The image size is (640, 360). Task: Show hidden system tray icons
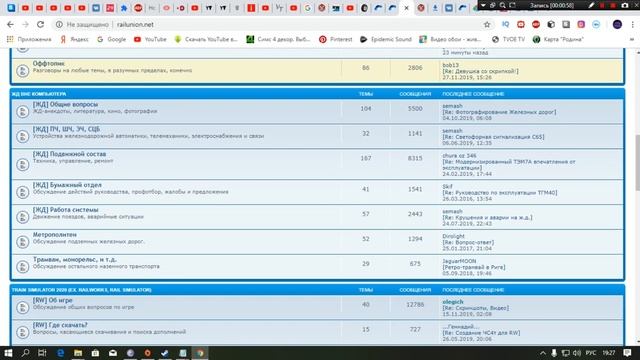(543, 353)
